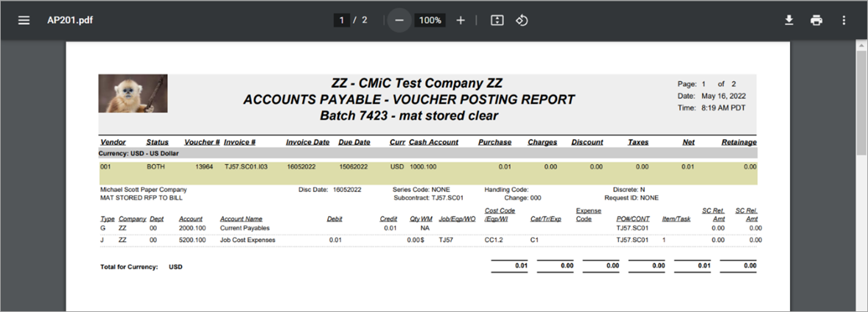
Task: Select the current page number field
Action: tap(342, 21)
